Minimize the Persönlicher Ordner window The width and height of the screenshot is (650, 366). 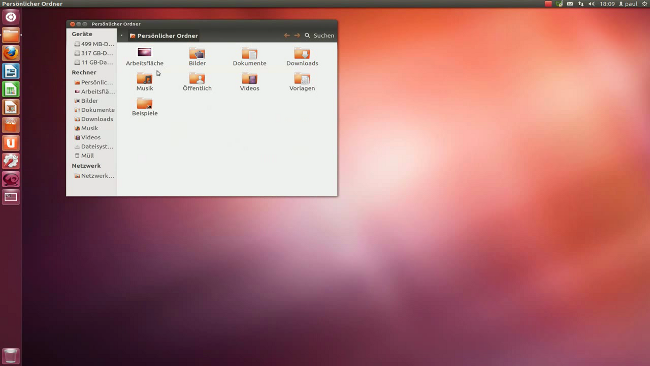pos(78,24)
